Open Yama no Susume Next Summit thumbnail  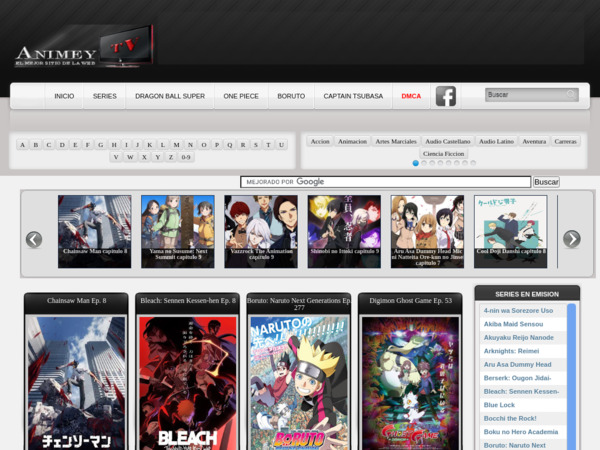click(178, 232)
